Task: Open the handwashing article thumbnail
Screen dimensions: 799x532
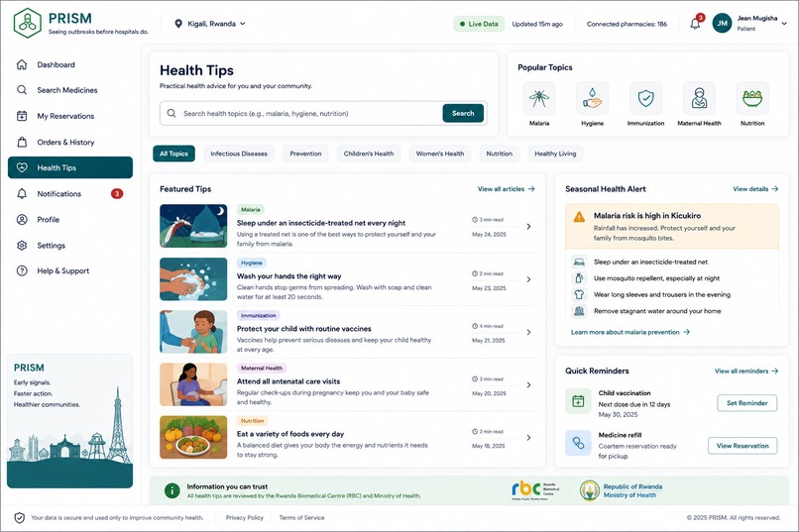Action: [193, 279]
